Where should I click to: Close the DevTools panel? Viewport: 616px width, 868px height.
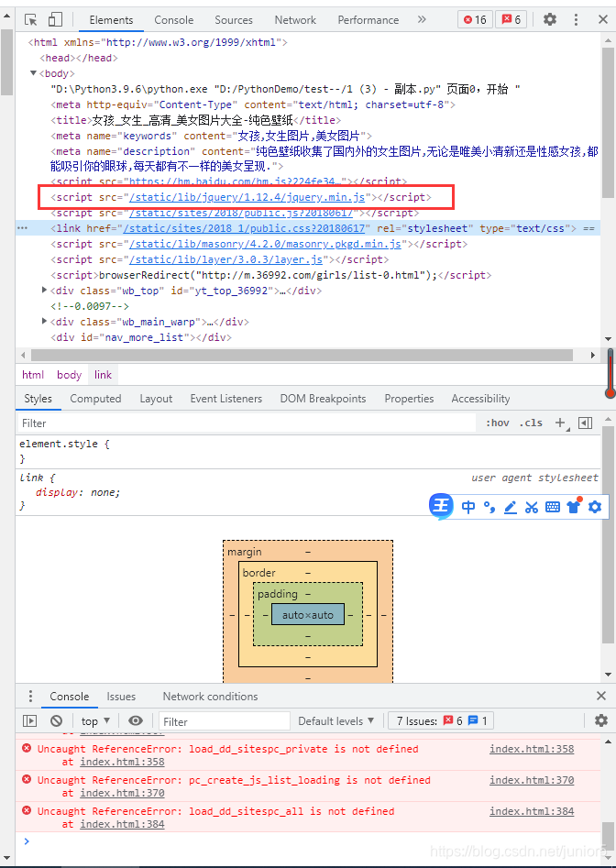603,20
